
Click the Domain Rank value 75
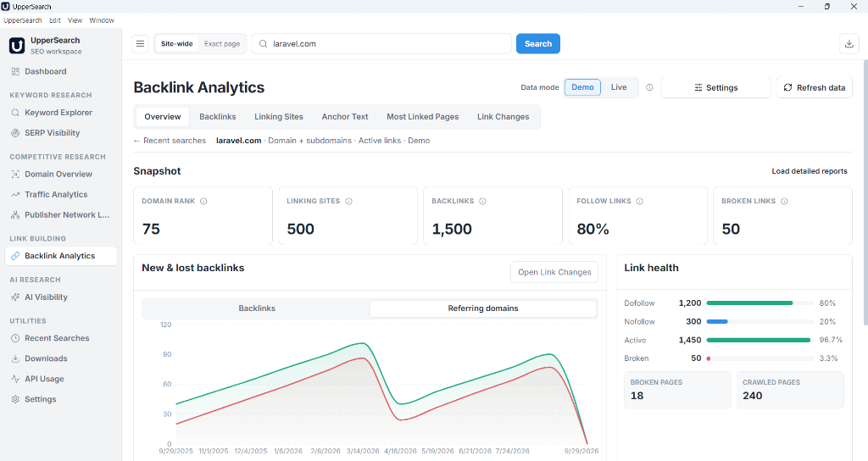pyautogui.click(x=151, y=229)
